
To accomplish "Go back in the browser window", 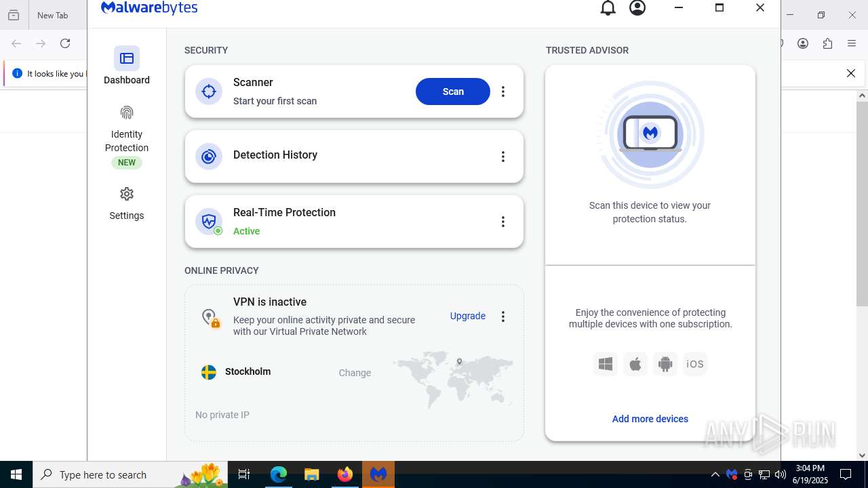I will coord(16,43).
